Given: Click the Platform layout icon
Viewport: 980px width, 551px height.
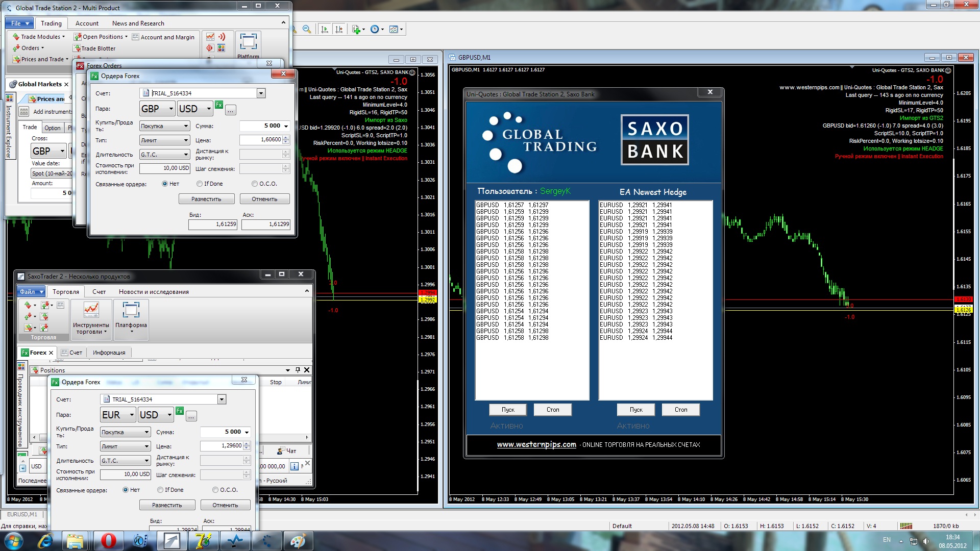Looking at the screenshot, I should (248, 42).
